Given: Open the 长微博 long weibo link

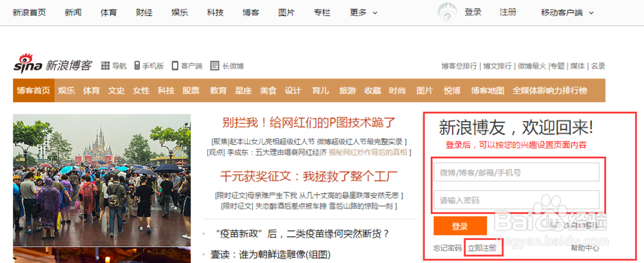Looking at the screenshot, I should pos(227,66).
